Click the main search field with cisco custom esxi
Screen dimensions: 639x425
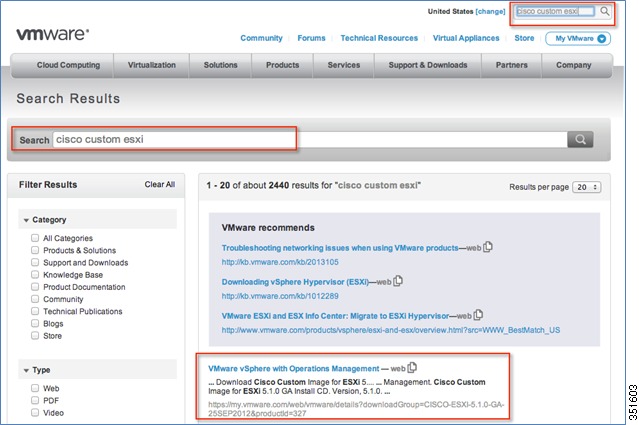click(310, 139)
